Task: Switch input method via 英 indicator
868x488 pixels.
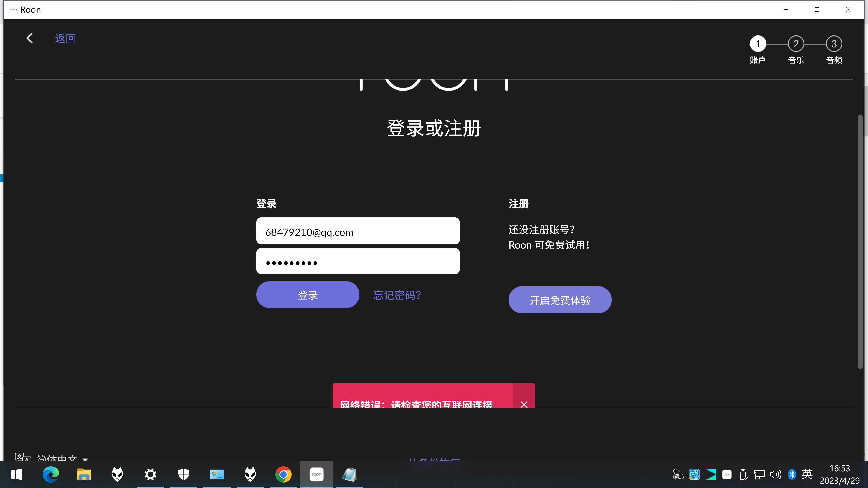Action: pyautogui.click(x=807, y=474)
